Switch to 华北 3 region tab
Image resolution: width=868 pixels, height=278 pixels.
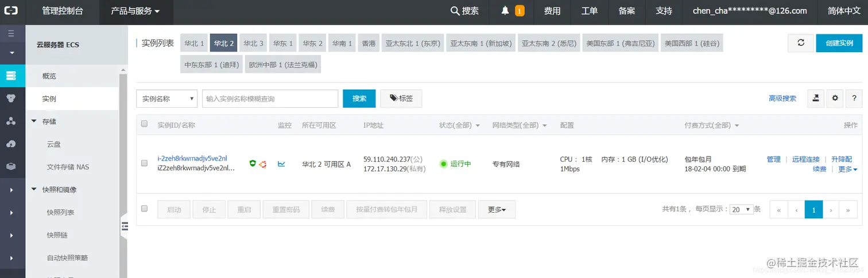pyautogui.click(x=253, y=44)
